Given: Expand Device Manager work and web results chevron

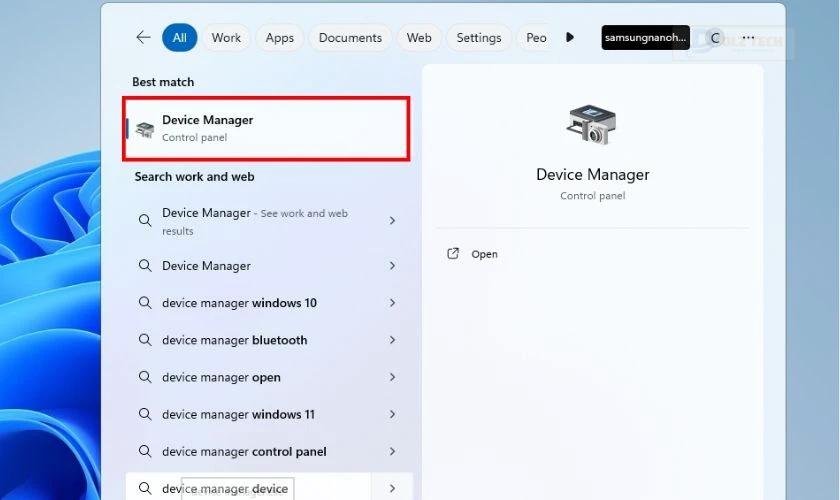Looking at the screenshot, I should point(392,220).
